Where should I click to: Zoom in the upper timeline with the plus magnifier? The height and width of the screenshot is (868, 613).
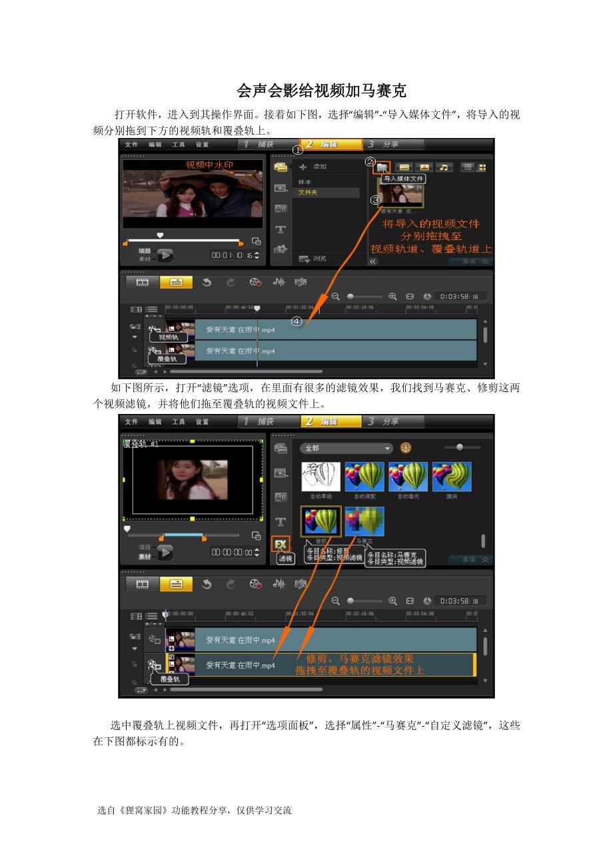click(392, 297)
